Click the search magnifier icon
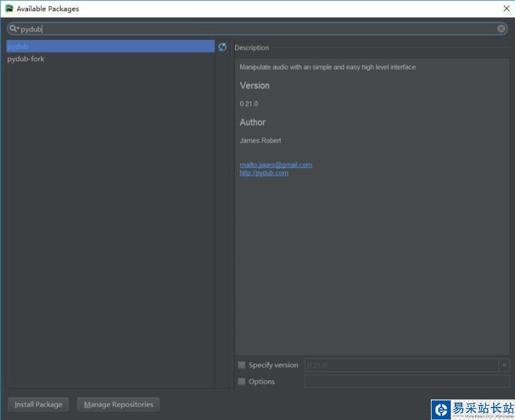515x420 pixels. pos(14,29)
